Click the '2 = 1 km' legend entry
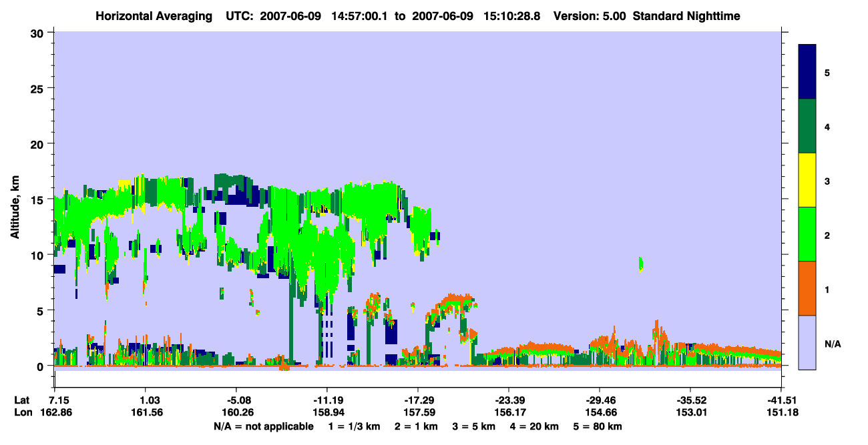 pos(417,426)
